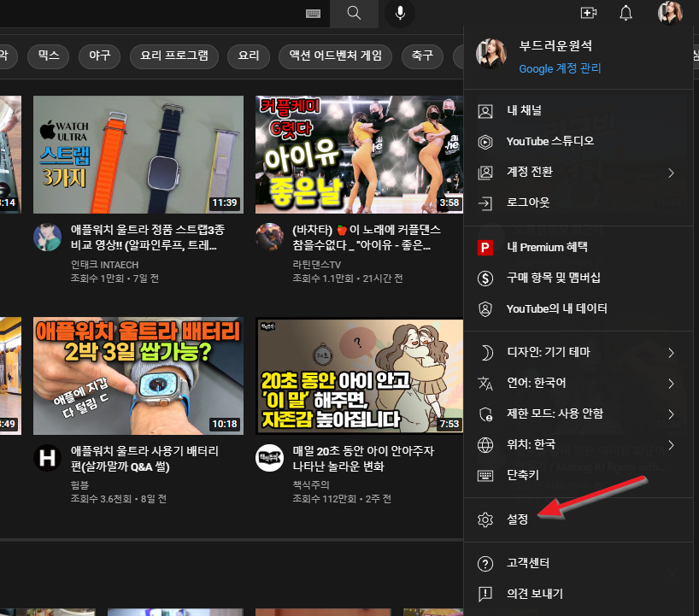Open title 애플워치 울트라 사용기 배터리

[x=144, y=459]
